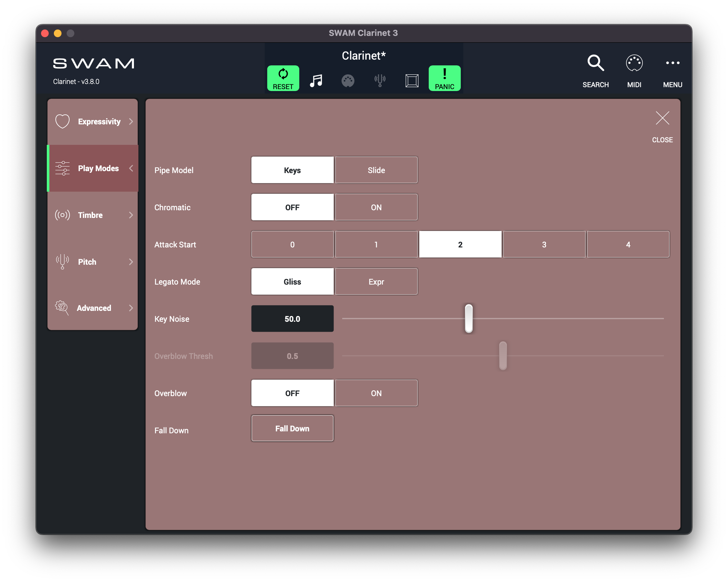Open the Pitch sidebar tab
Screen dimensions: 728x582
coord(87,262)
